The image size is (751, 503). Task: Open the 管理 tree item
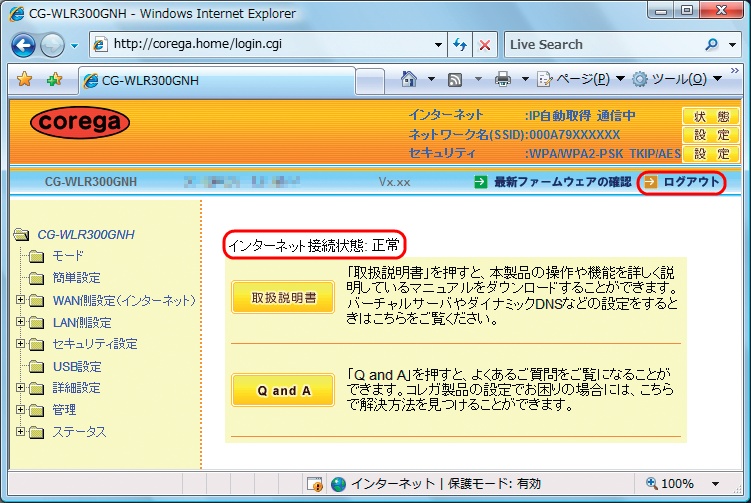point(64,410)
